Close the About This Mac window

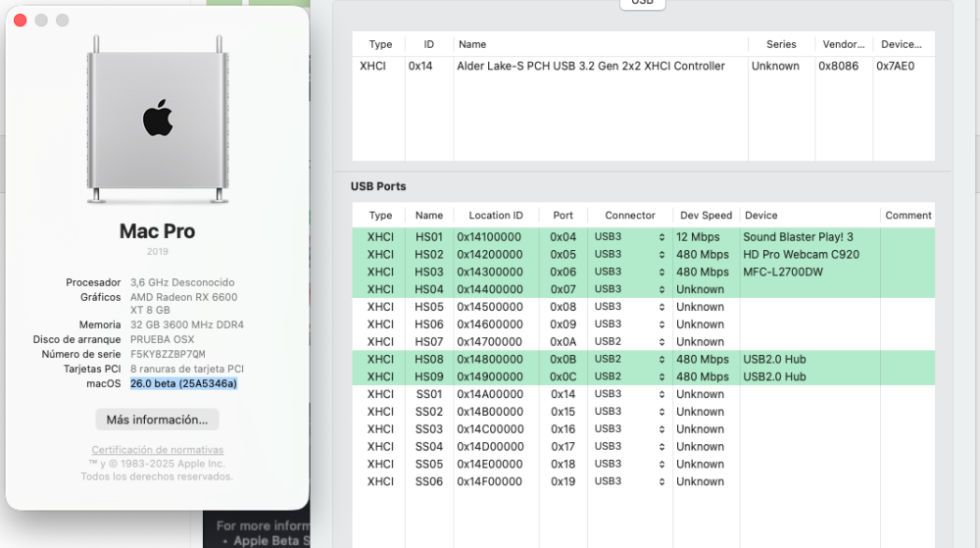point(20,20)
